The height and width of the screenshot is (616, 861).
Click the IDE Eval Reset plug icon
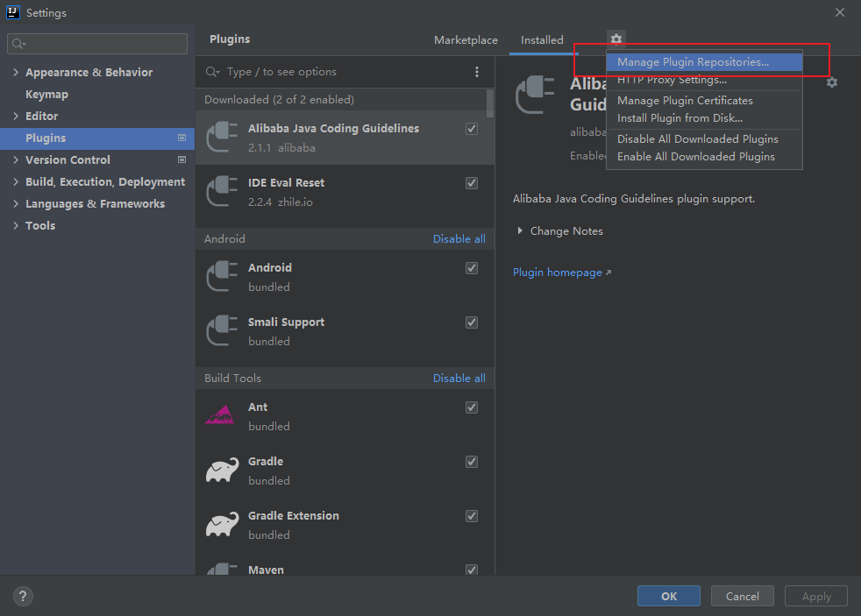221,192
